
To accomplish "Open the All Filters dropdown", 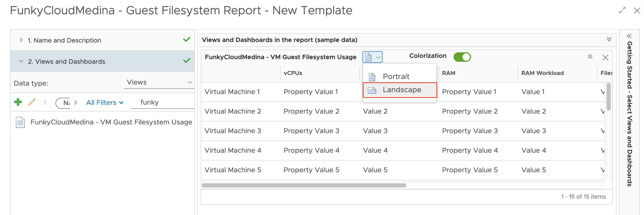I will 105,102.
